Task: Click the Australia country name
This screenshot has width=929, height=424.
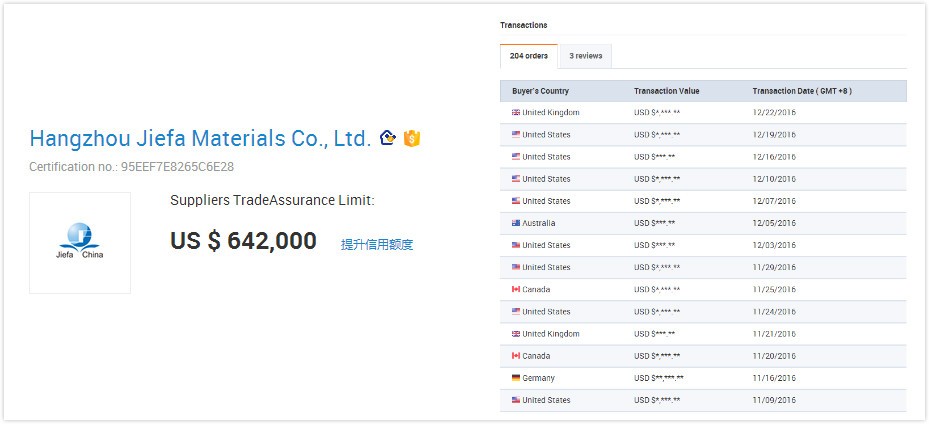Action: click(539, 223)
